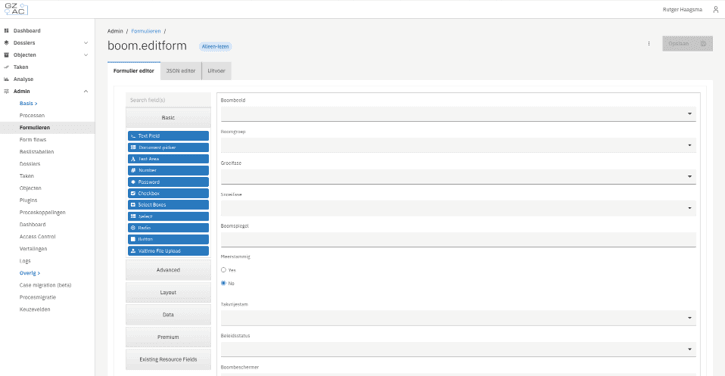
Task: Click the username Rutger Haagsma
Action: (x=682, y=9)
